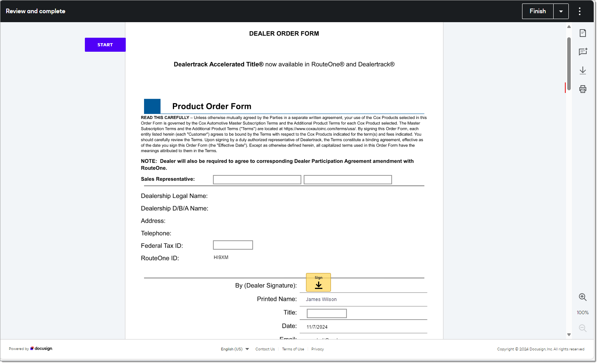Click the Review and complete header text
Viewport: 598px width, 364px height.
click(x=35, y=11)
